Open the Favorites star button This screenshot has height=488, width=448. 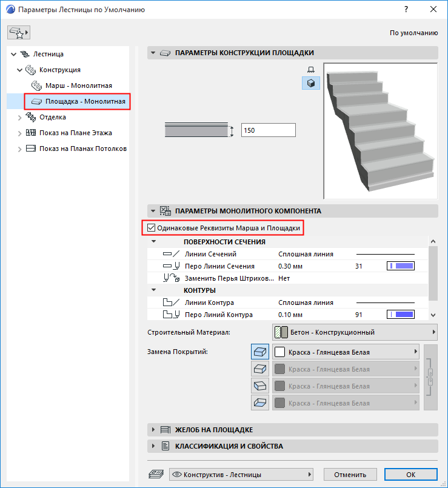point(19,33)
